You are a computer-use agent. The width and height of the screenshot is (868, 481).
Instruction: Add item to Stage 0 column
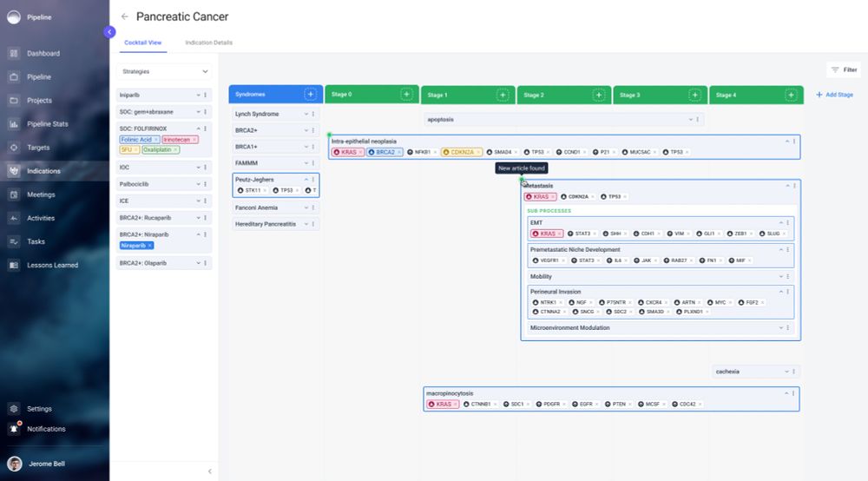[406, 95]
